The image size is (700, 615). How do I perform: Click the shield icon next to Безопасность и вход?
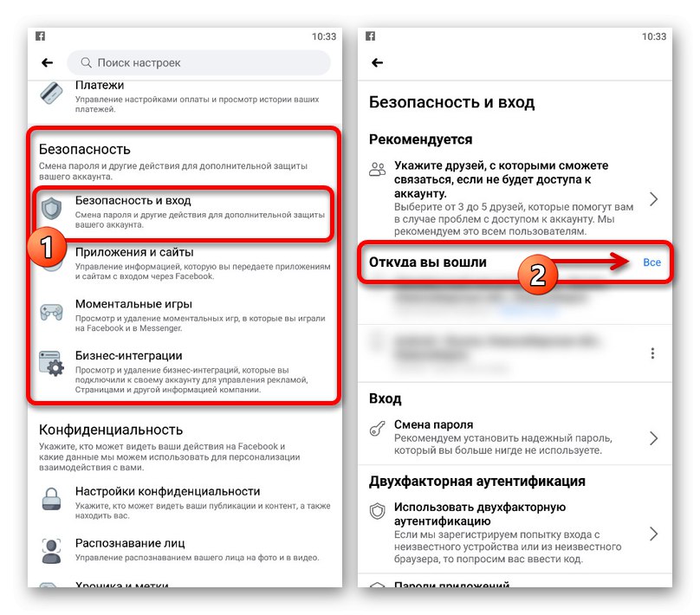click(x=51, y=209)
